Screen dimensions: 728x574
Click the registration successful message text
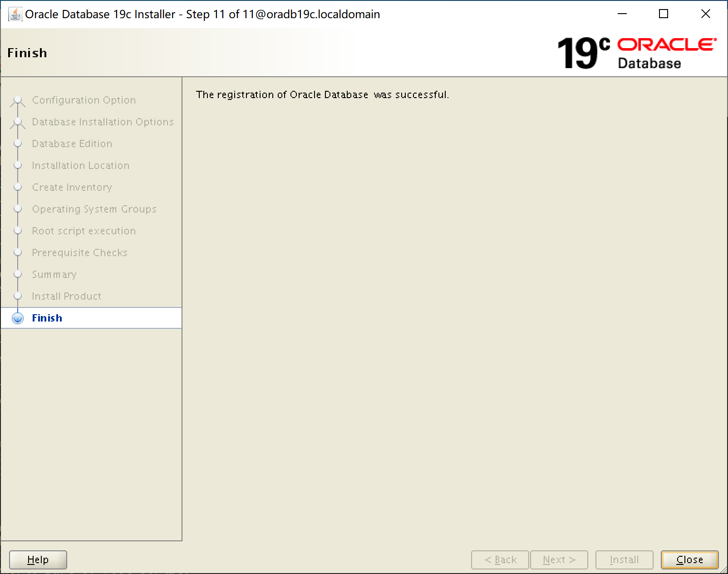coord(322,94)
